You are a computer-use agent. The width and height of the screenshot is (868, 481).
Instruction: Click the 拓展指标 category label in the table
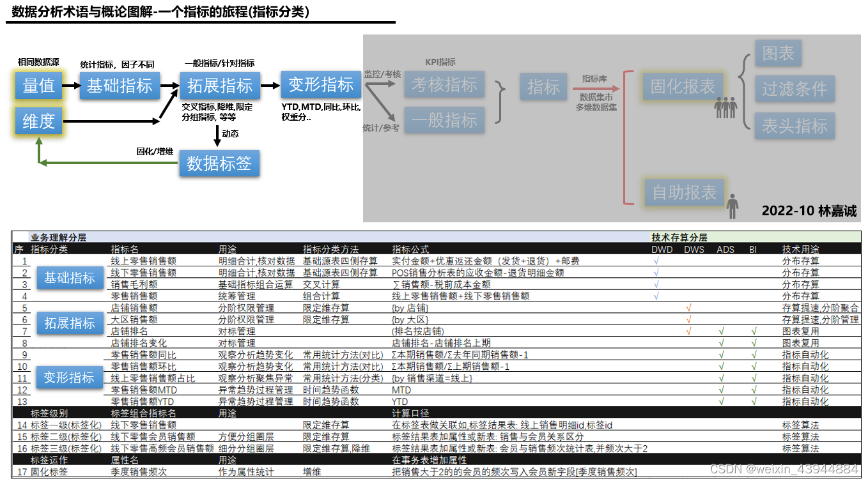tap(70, 324)
